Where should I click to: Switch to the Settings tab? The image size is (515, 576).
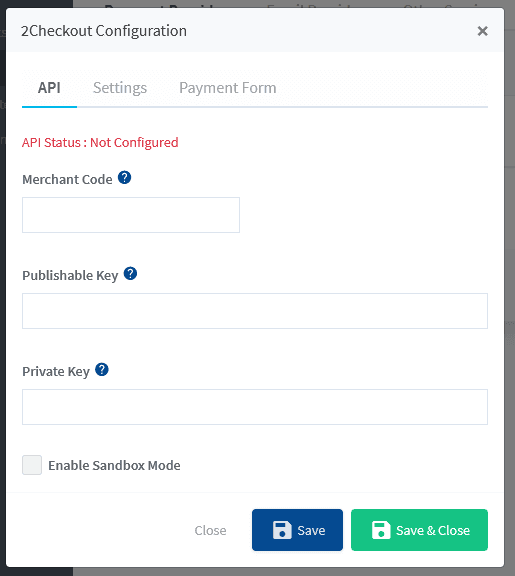pyautogui.click(x=120, y=88)
